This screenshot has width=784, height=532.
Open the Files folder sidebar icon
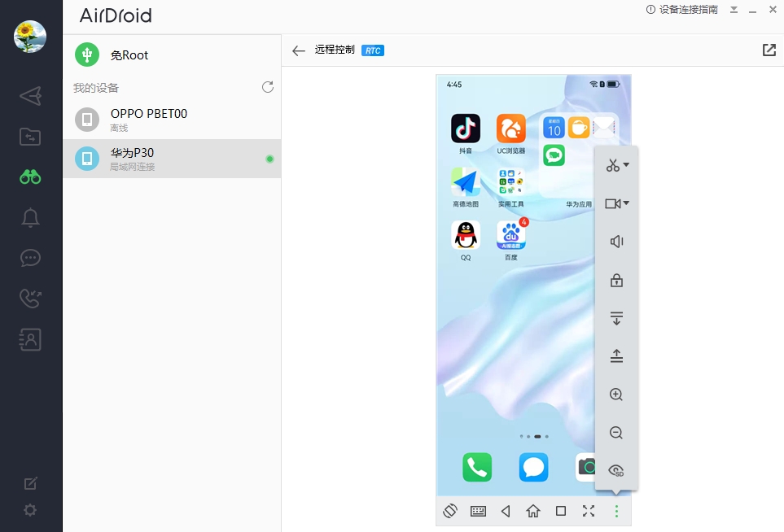(x=30, y=137)
